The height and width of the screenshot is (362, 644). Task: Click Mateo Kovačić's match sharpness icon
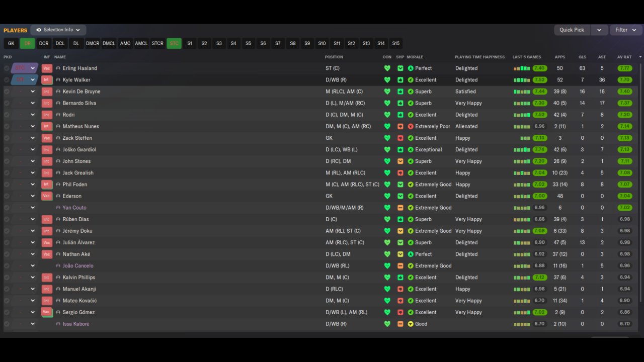point(400,301)
